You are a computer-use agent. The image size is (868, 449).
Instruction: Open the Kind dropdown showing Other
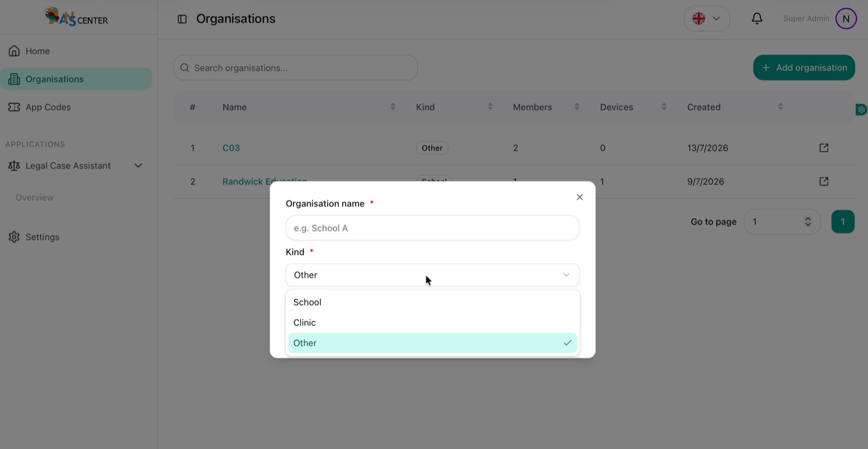(432, 275)
